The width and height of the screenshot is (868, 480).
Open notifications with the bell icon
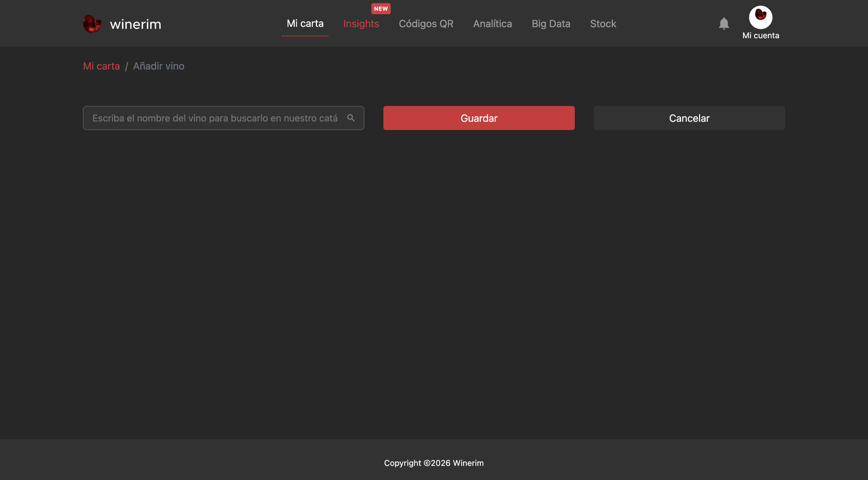[x=724, y=24]
